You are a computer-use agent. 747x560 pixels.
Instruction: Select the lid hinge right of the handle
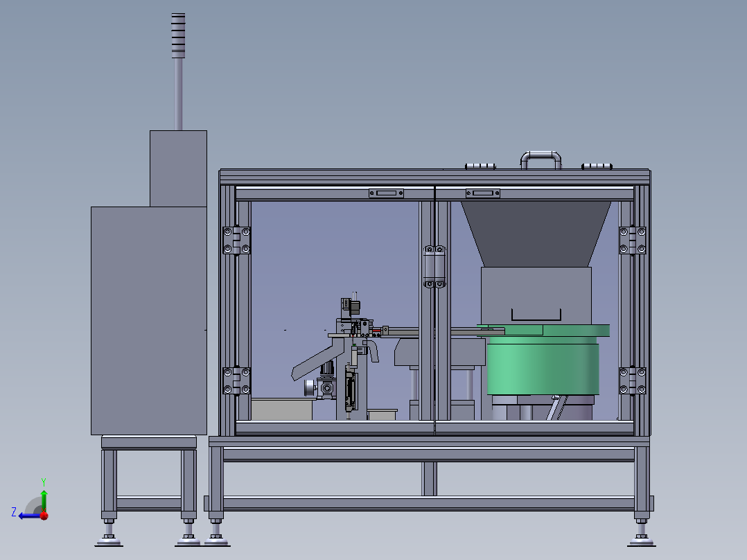597,166
